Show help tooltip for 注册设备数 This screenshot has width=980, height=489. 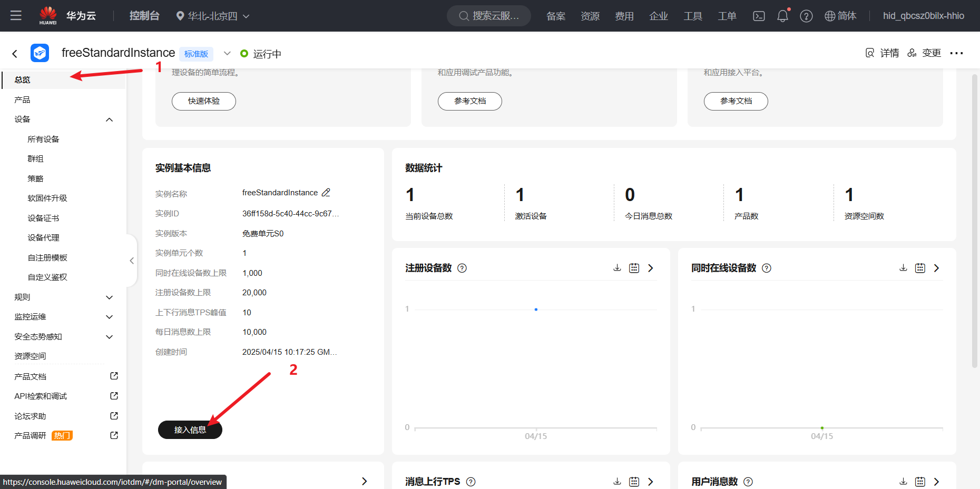(x=462, y=268)
